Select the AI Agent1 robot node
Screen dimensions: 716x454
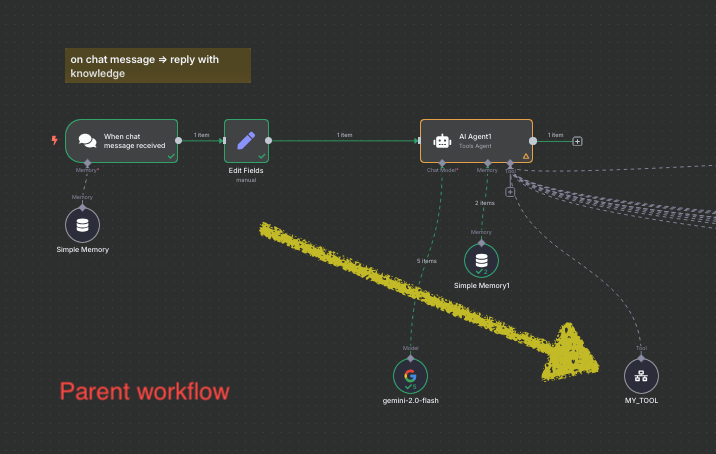pyautogui.click(x=476, y=141)
